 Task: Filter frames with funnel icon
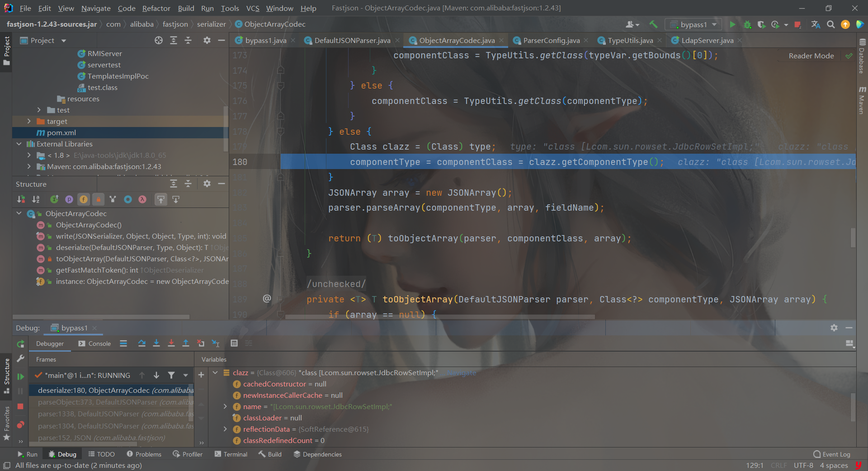[171, 375]
